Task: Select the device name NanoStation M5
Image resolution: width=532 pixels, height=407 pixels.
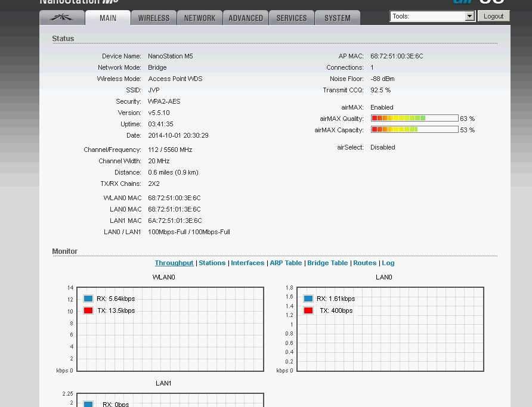Action: click(x=171, y=56)
